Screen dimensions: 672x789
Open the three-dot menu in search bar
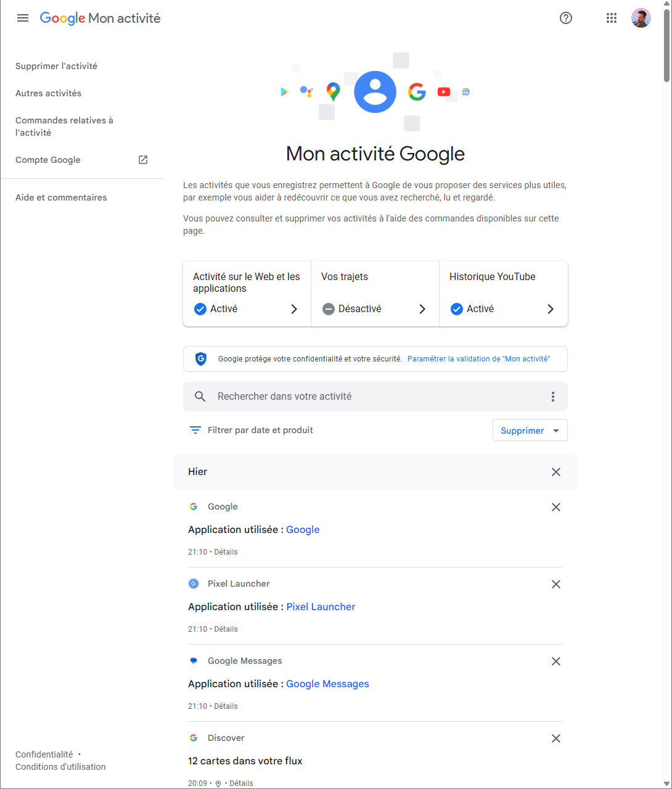click(x=553, y=397)
